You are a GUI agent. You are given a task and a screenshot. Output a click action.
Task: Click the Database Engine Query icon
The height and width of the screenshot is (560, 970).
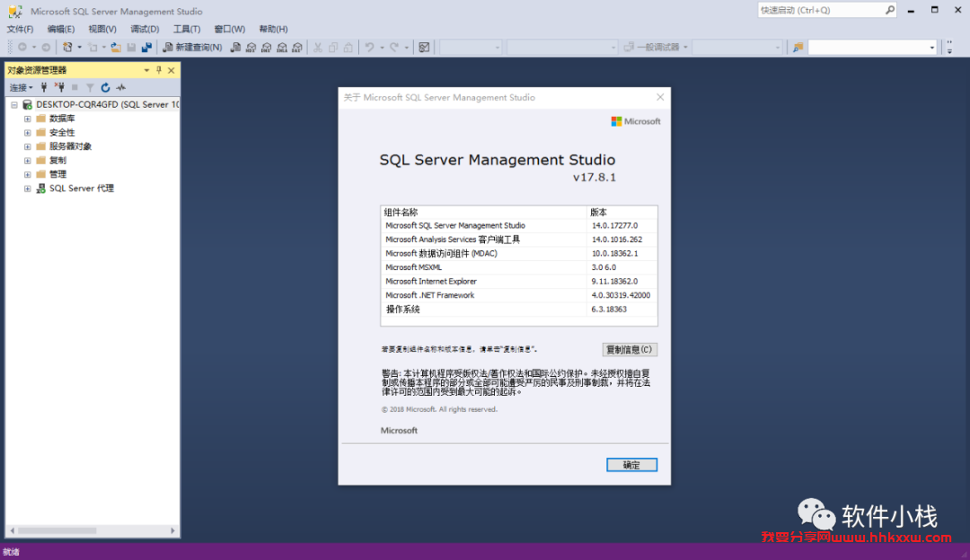pos(235,47)
